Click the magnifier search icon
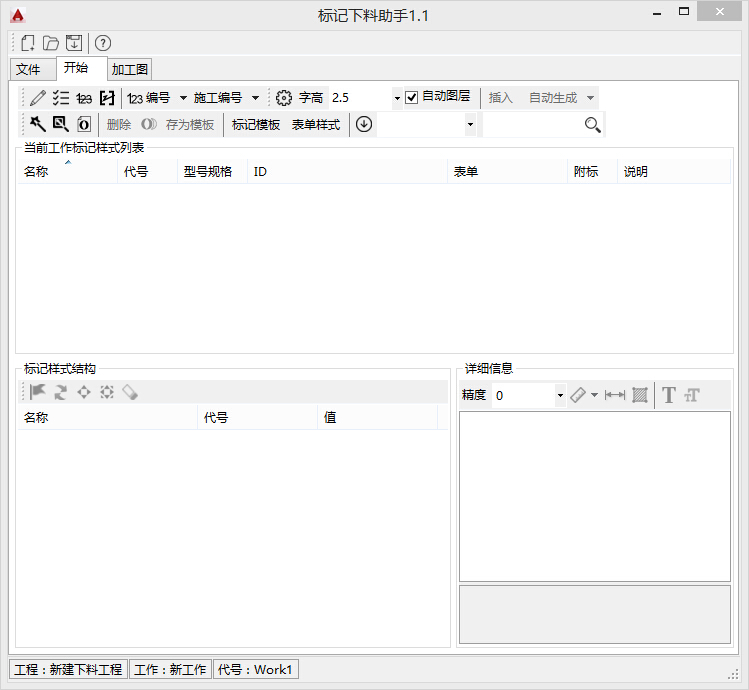This screenshot has height=690, width=749. pos(592,125)
